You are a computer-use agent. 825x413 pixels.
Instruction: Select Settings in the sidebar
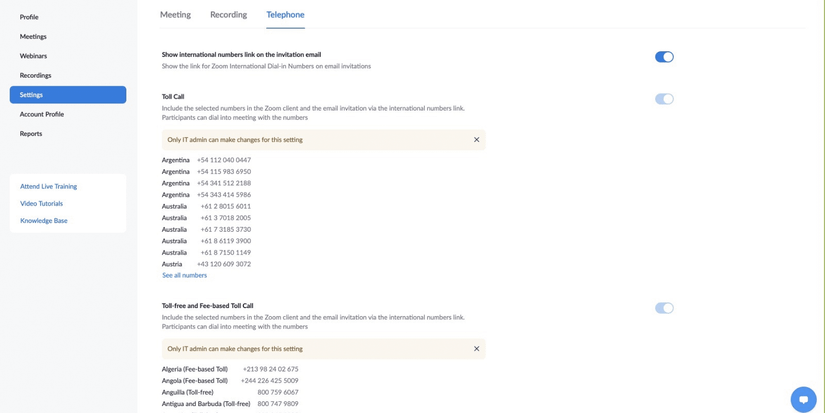(x=68, y=95)
